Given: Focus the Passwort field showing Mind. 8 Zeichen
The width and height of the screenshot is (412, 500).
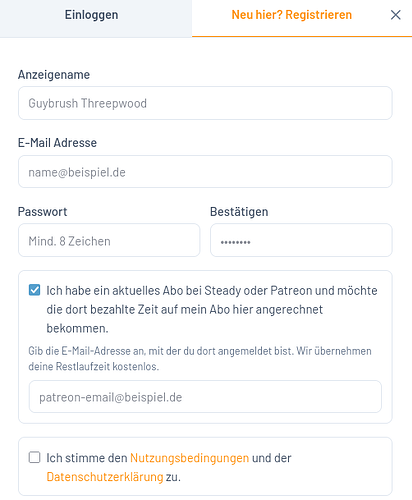Looking at the screenshot, I should coord(109,240).
